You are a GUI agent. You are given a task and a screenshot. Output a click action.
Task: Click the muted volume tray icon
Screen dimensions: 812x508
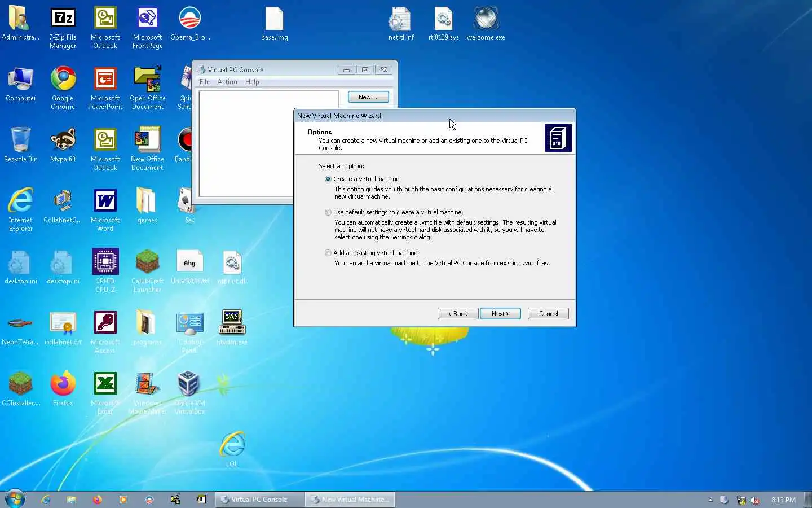click(755, 500)
